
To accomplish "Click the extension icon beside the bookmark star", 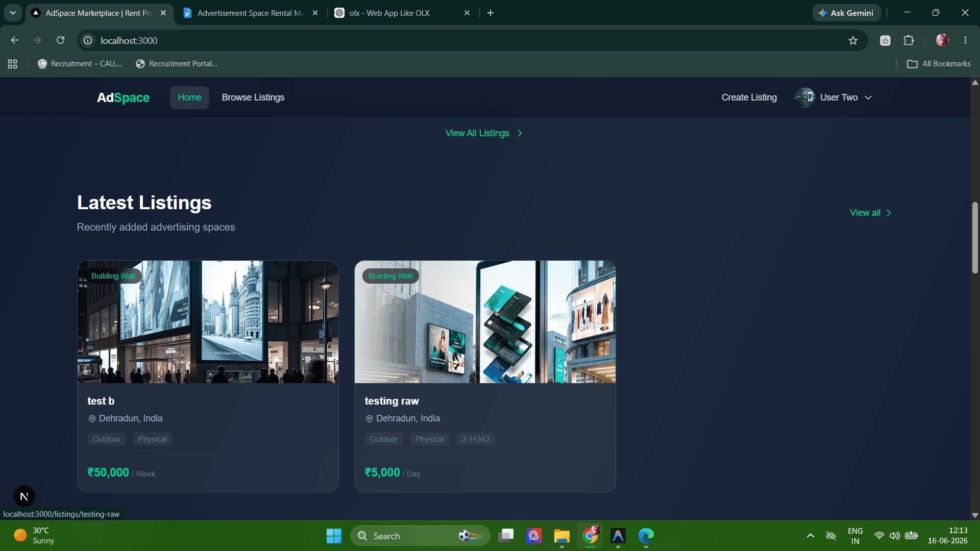I will click(886, 40).
